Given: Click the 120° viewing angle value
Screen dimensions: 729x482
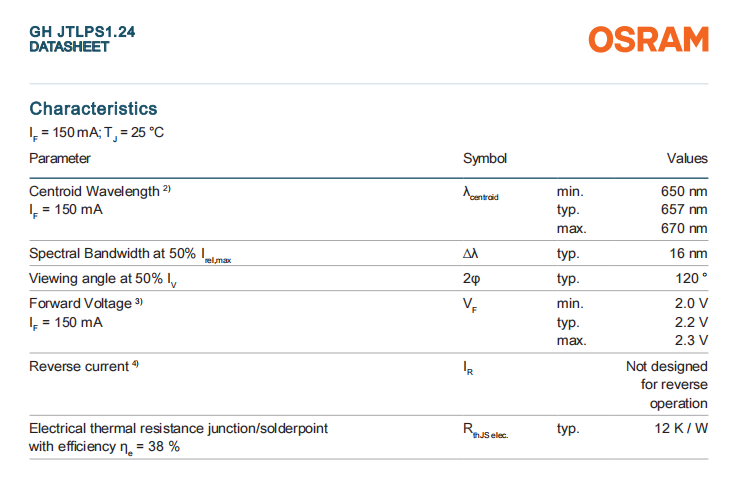Looking at the screenshot, I should [x=690, y=278].
